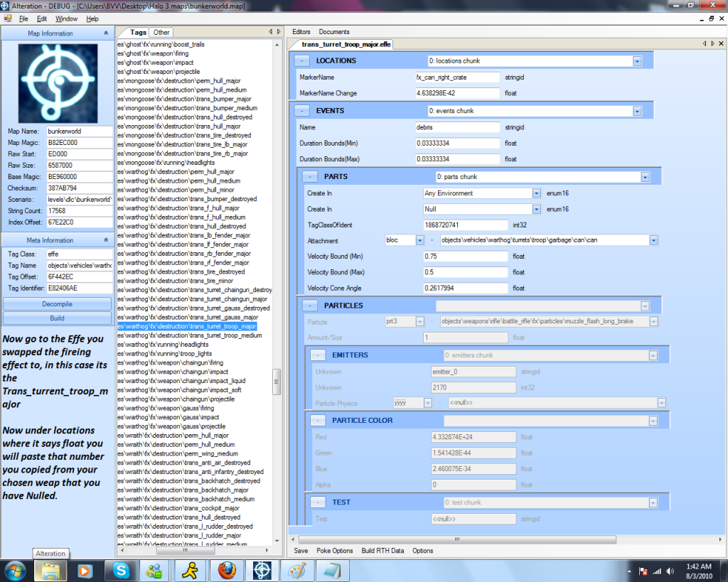The height and width of the screenshot is (582, 728).
Task: Click the TagClassOfIdent int32 field
Action: pyautogui.click(x=465, y=225)
